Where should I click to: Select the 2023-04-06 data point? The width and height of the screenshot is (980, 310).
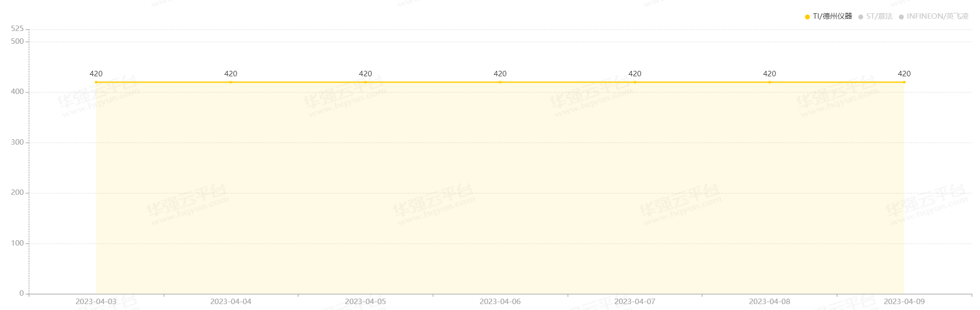[500, 82]
